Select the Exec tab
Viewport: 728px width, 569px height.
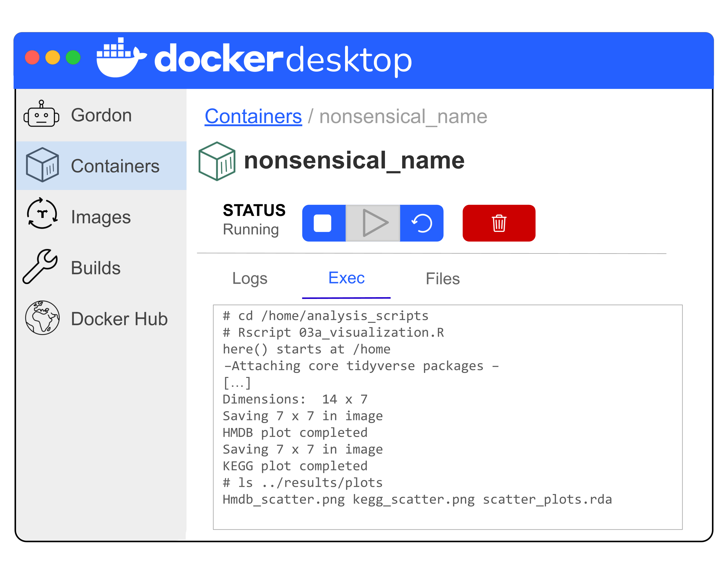(346, 278)
